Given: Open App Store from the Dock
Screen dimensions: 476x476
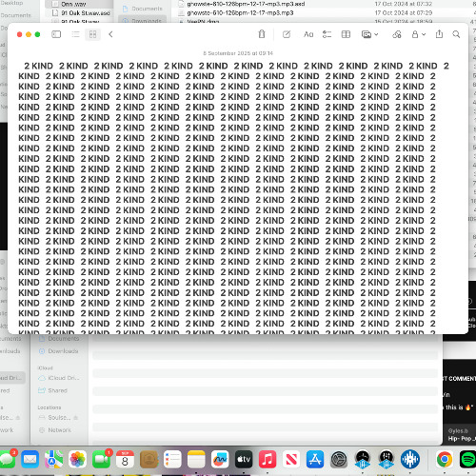Looking at the screenshot, I should coord(315,459).
